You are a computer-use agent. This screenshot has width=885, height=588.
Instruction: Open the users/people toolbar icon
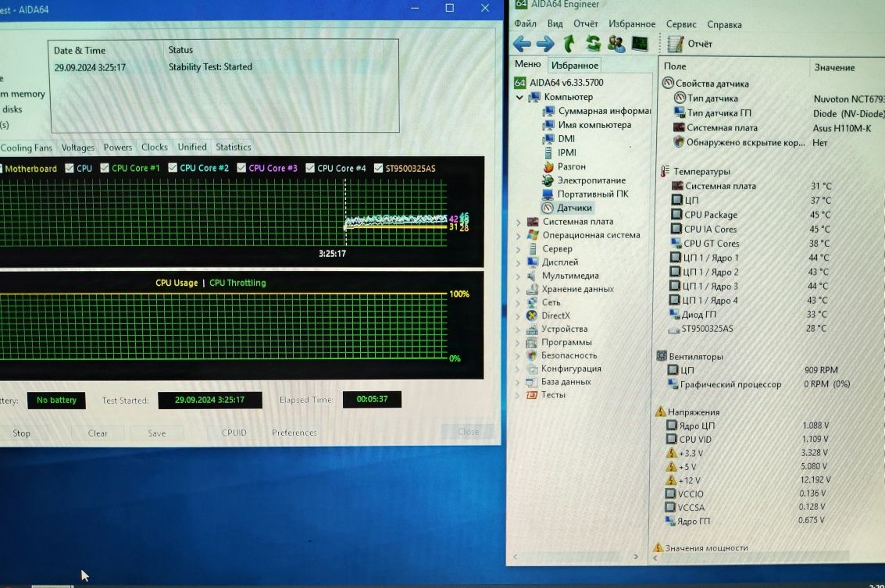[x=616, y=44]
